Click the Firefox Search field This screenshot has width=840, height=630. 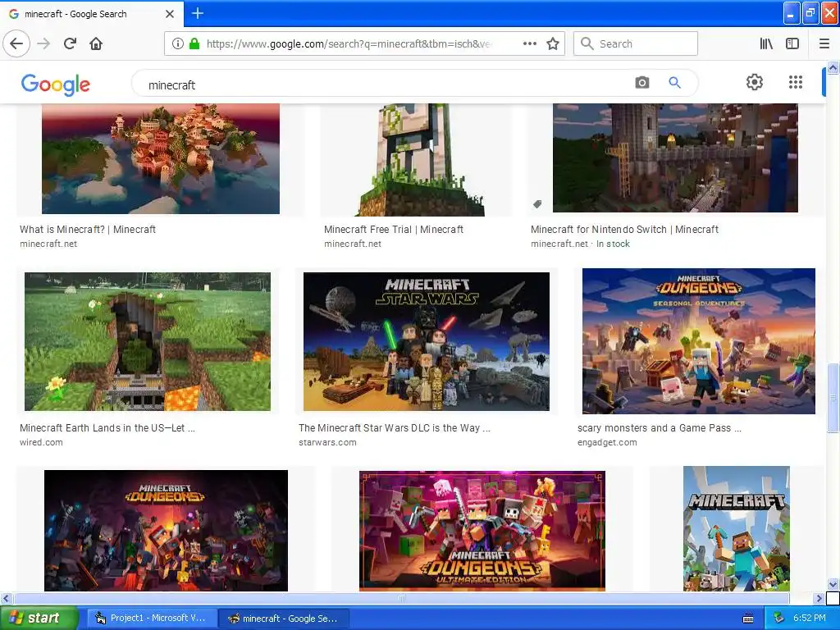tap(636, 43)
